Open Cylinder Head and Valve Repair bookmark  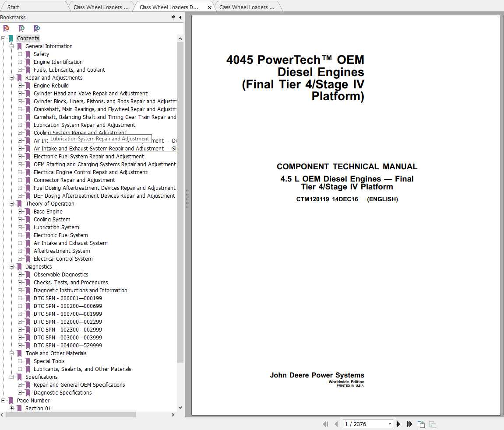click(x=91, y=94)
